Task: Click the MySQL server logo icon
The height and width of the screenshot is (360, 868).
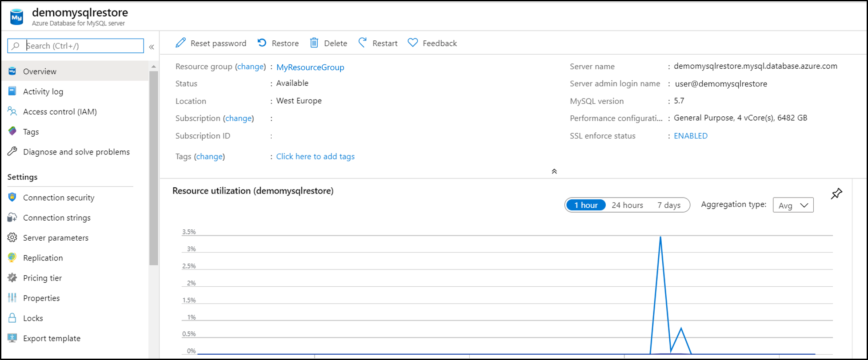Action: (16, 17)
